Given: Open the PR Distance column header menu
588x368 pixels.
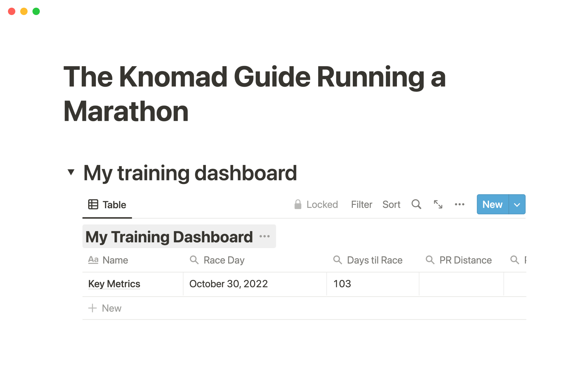Looking at the screenshot, I should click(465, 260).
